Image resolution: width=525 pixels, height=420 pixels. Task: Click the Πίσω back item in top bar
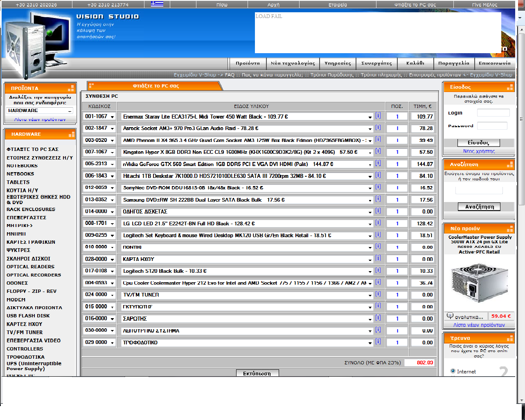coord(222,4)
